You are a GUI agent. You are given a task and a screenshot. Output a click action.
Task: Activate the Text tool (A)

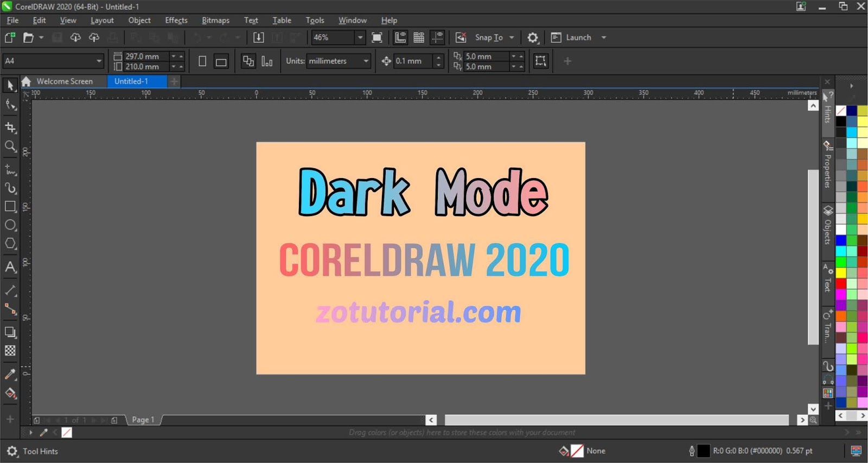pyautogui.click(x=10, y=267)
